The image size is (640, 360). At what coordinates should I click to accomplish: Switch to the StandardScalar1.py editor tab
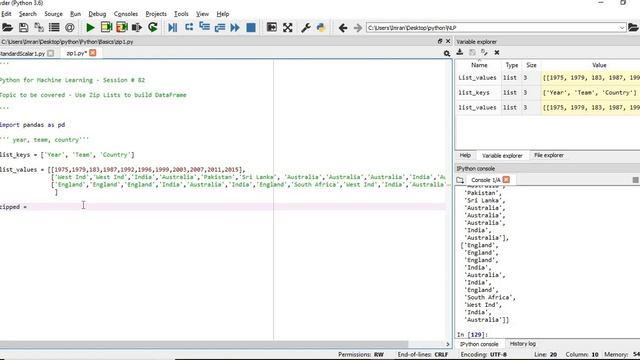click(x=22, y=53)
